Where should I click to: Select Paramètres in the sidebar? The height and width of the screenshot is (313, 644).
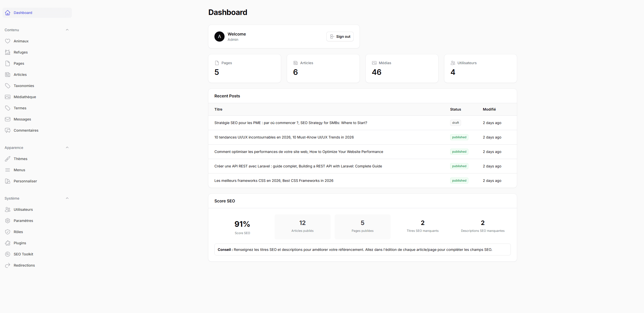pyautogui.click(x=23, y=220)
